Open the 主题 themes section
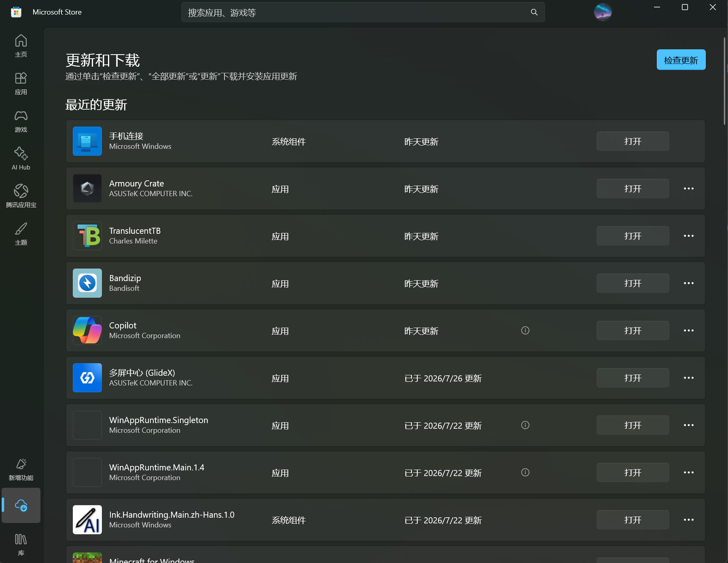The image size is (728, 563). pyautogui.click(x=21, y=234)
